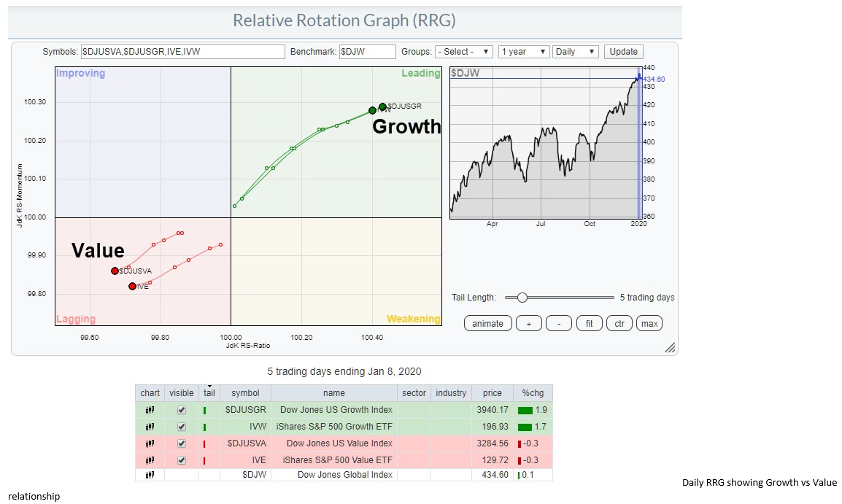The image size is (842, 504).
Task: Expand the Groups select dropdown
Action: (x=464, y=52)
